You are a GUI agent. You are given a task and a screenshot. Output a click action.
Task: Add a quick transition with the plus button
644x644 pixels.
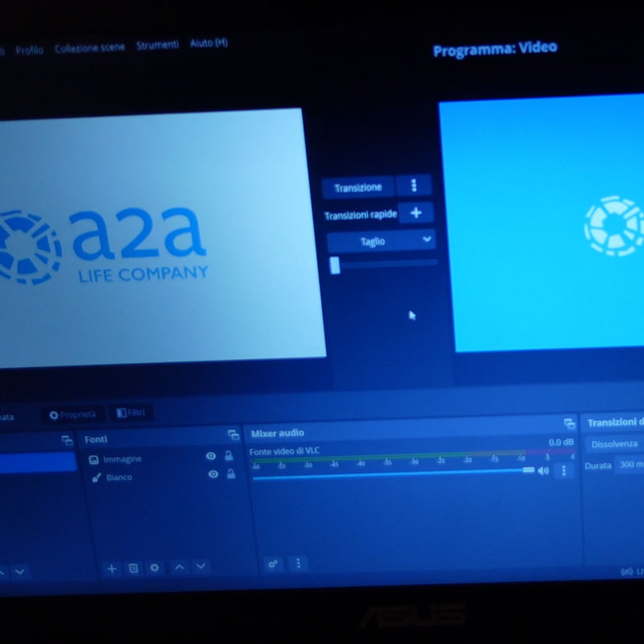[x=415, y=213]
